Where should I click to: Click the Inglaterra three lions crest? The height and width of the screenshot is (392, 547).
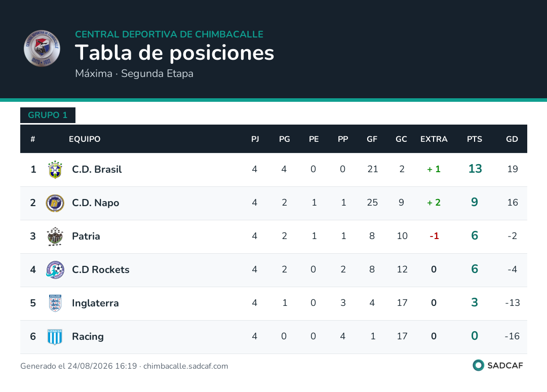(55, 303)
